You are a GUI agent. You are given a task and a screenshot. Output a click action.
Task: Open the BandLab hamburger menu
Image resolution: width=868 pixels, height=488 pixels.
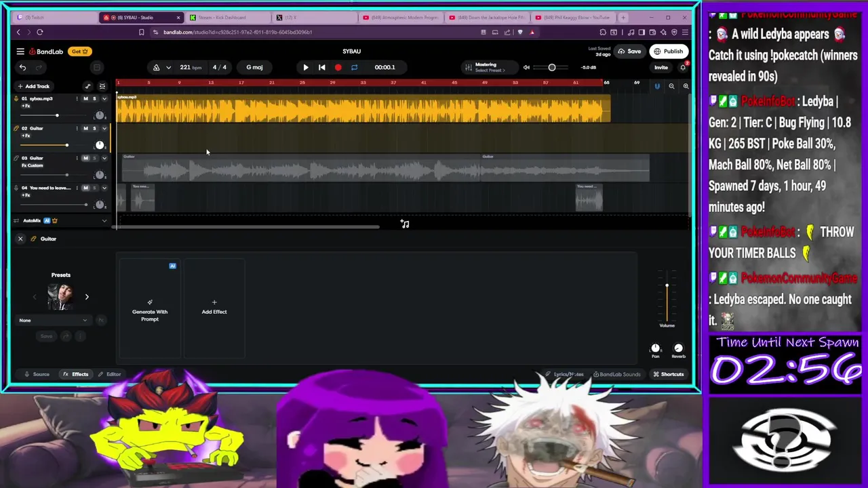(20, 52)
